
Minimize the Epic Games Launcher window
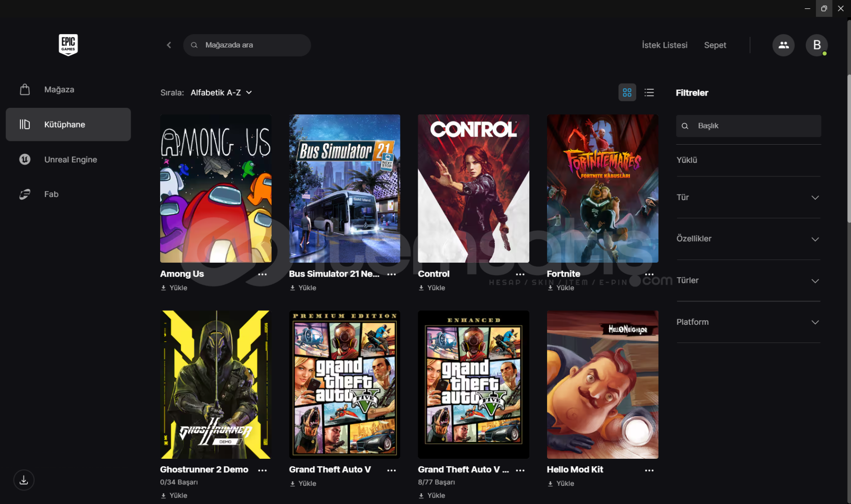pyautogui.click(x=807, y=8)
